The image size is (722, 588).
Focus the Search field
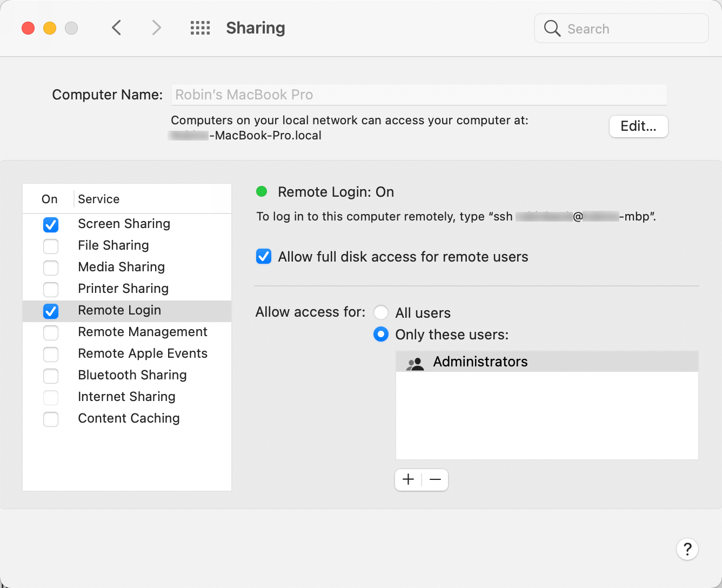pyautogui.click(x=621, y=28)
